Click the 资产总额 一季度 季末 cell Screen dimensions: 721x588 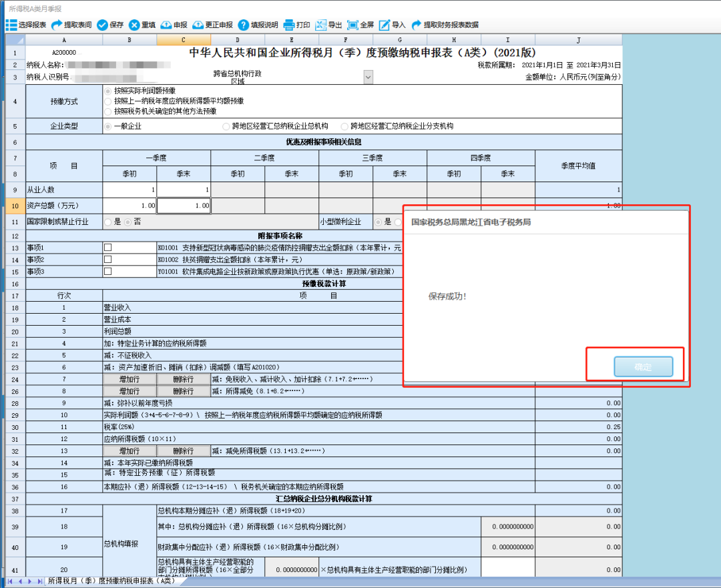[184, 206]
